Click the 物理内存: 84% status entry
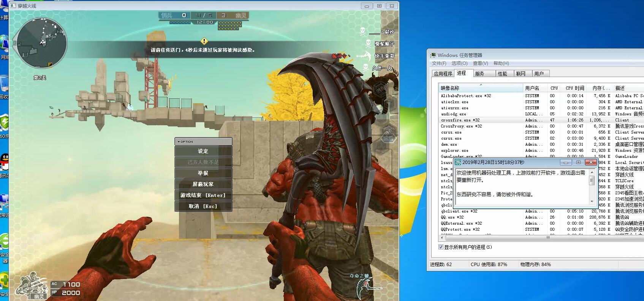This screenshot has height=301, width=644. [x=536, y=264]
